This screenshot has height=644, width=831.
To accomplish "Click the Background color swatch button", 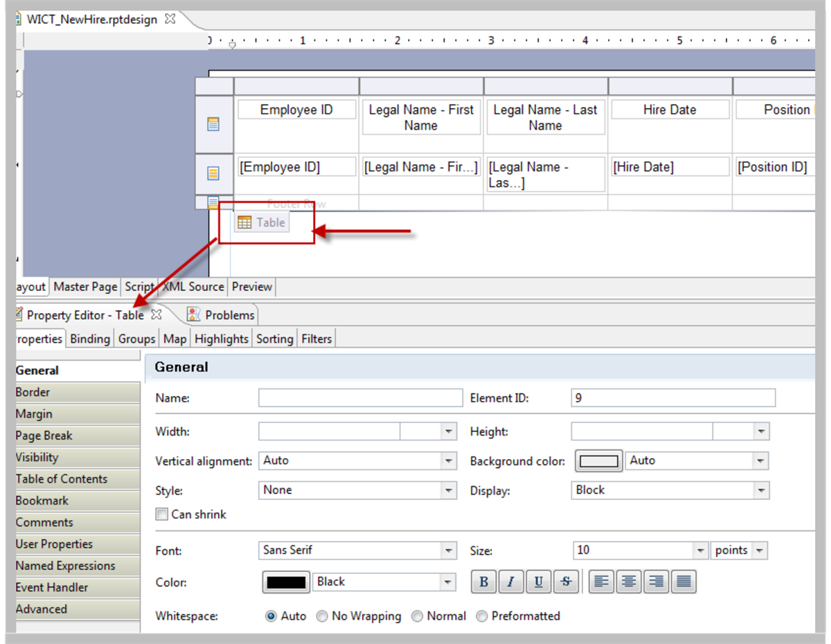I will coord(599,461).
